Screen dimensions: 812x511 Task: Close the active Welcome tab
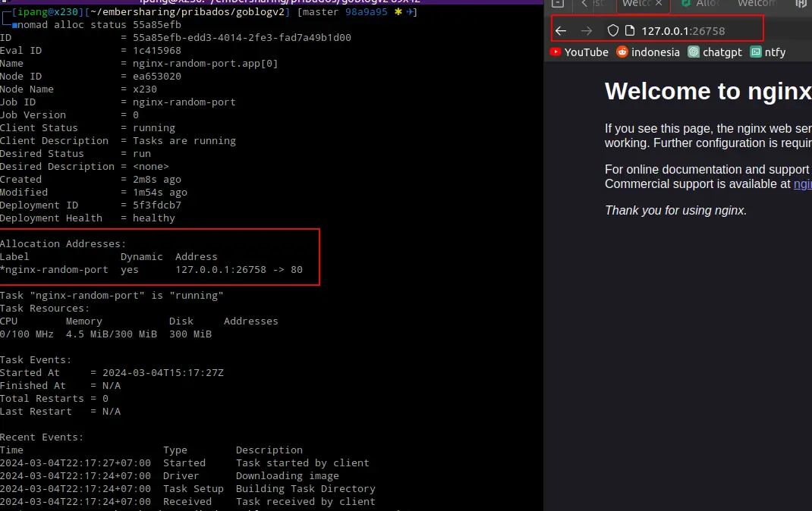tap(659, 4)
